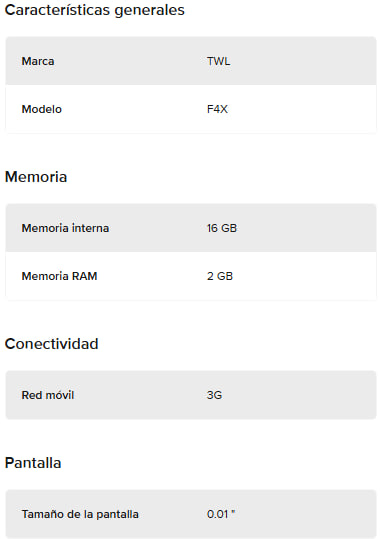Click the 2 GB RAM value
This screenshot has height=539, width=380.
[220, 276]
